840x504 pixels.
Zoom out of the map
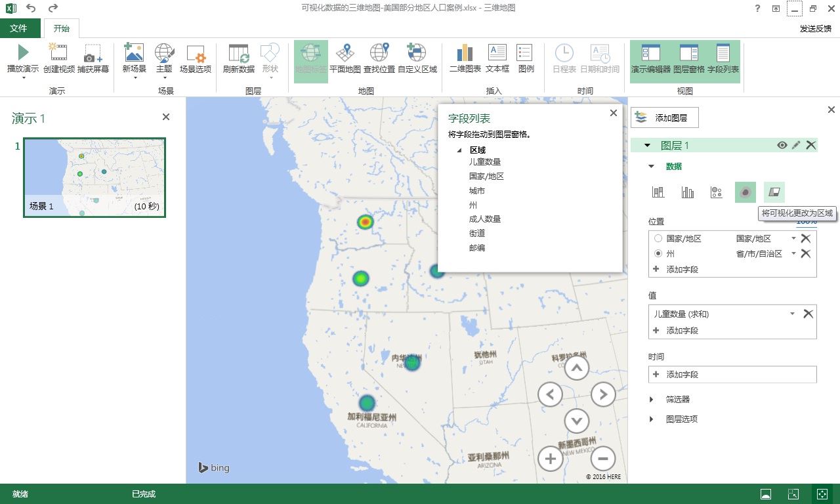click(x=602, y=458)
